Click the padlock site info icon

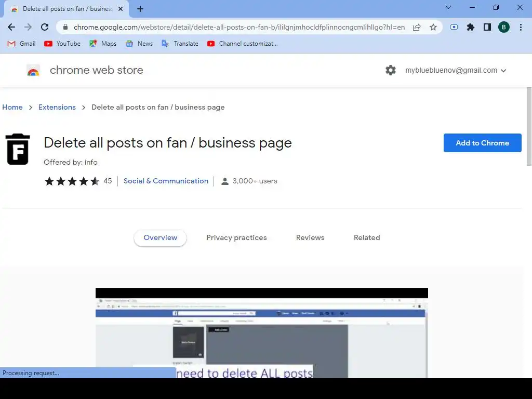[x=65, y=27]
